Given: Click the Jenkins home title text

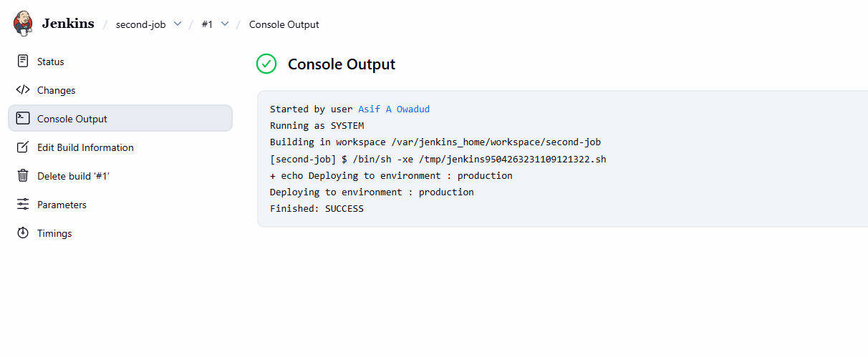Looking at the screenshot, I should pos(68,23).
